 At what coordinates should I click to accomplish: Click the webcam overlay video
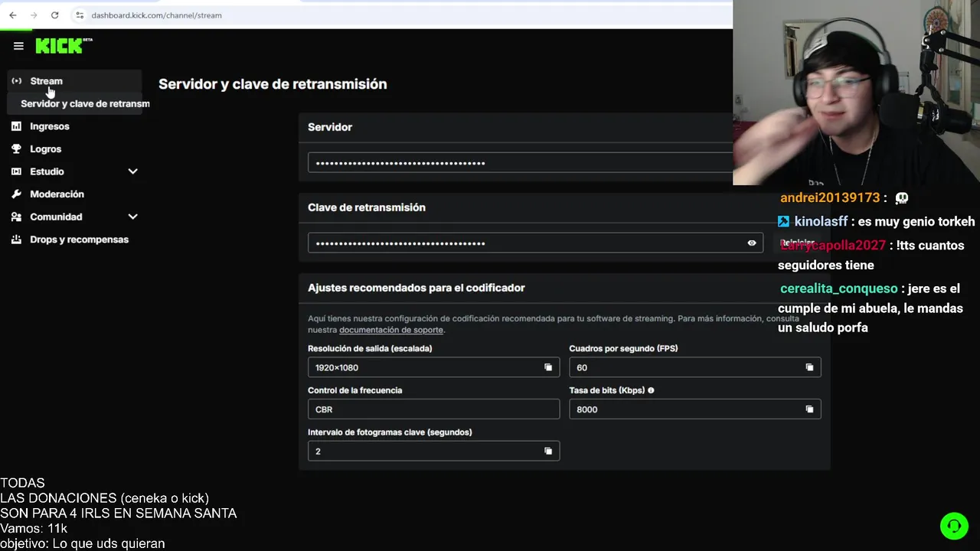pyautogui.click(x=856, y=93)
